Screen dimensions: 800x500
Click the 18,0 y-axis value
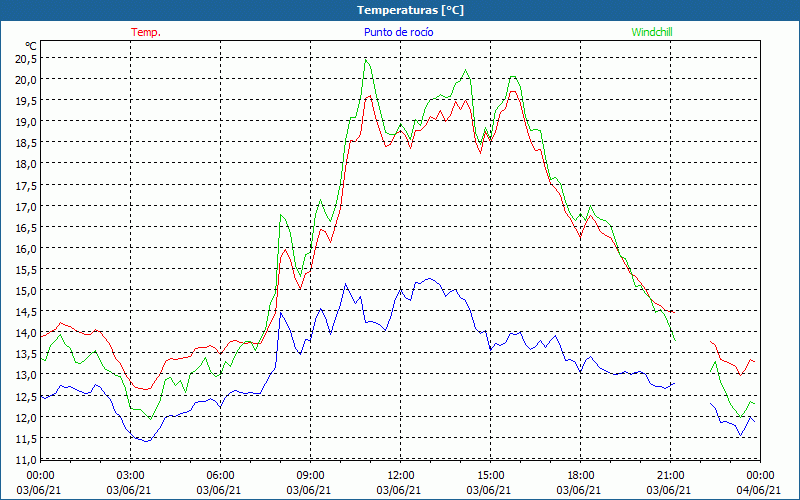click(26, 164)
